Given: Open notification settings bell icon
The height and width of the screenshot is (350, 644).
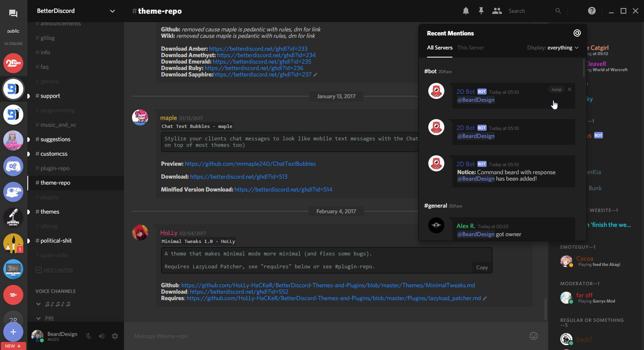Looking at the screenshot, I should pos(466,11).
